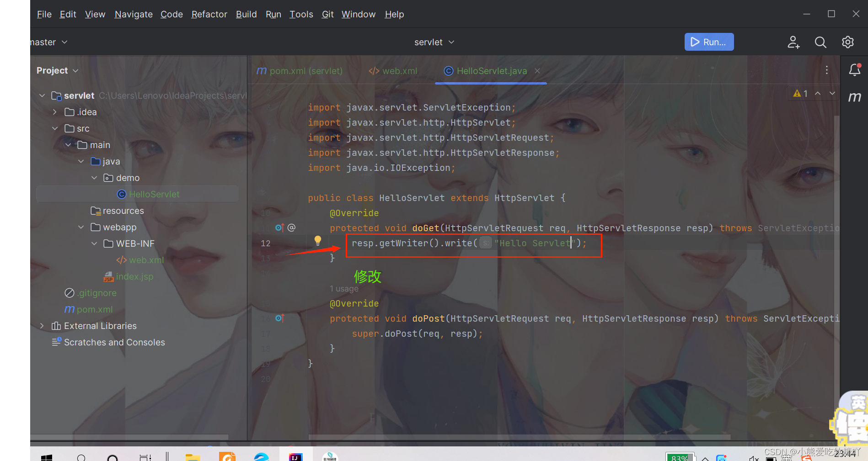
Task: Open Search Everywhere magnifier icon
Action: [820, 42]
